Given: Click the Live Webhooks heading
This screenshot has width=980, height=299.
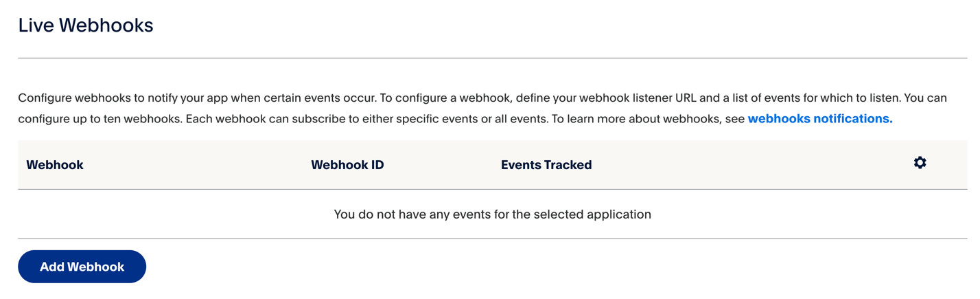Looking at the screenshot, I should pos(86,25).
